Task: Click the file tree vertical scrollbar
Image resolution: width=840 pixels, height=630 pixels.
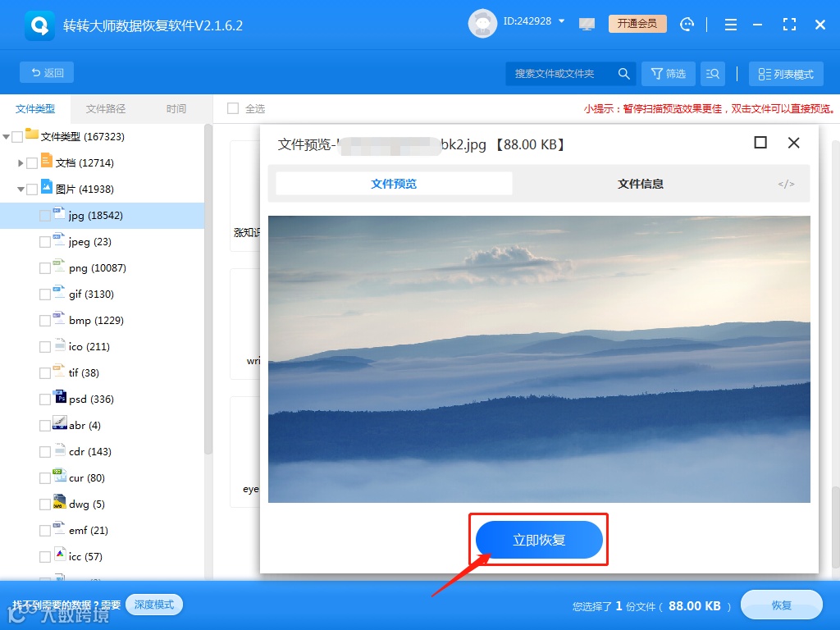Action: point(208,290)
